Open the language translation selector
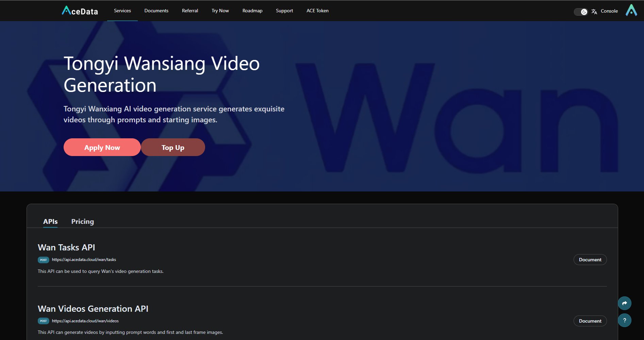 [x=594, y=12]
